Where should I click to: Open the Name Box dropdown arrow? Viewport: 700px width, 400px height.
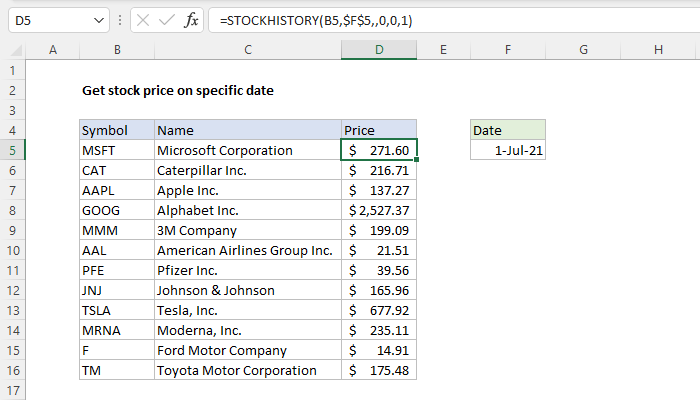(97, 20)
